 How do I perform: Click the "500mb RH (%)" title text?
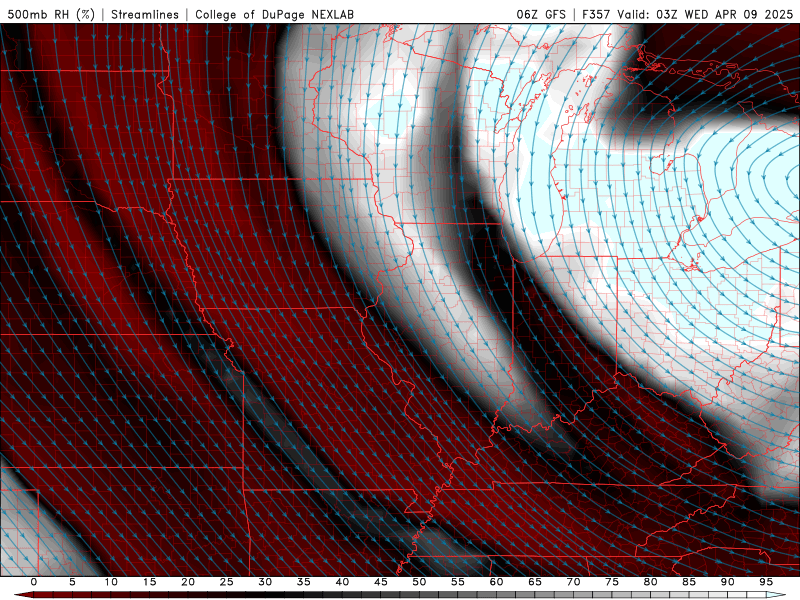(51, 14)
